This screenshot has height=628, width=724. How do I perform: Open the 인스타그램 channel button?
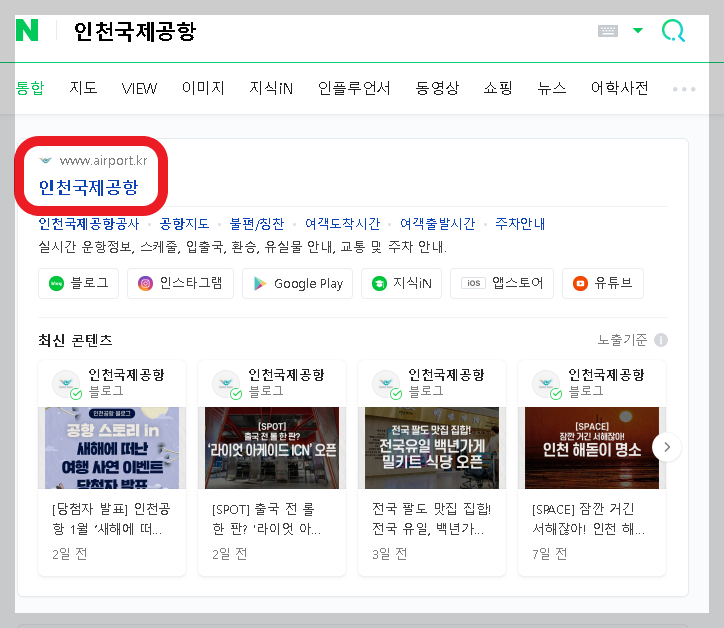coord(181,284)
